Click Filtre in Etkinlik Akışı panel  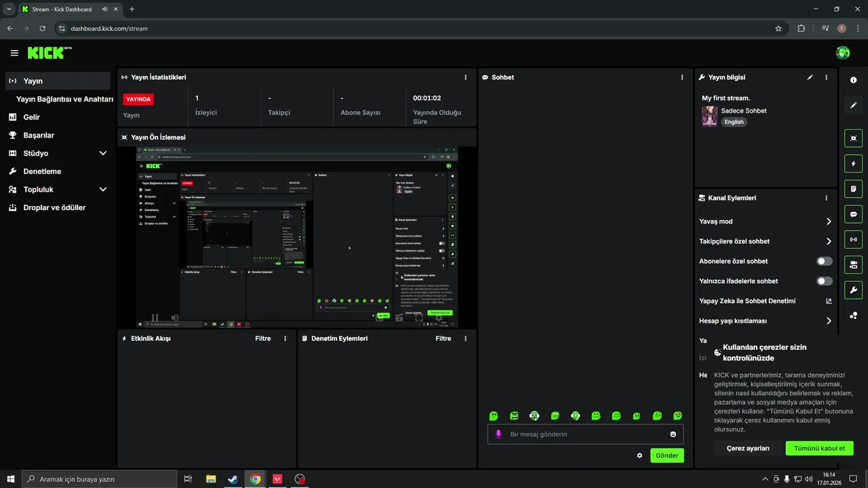262,338
